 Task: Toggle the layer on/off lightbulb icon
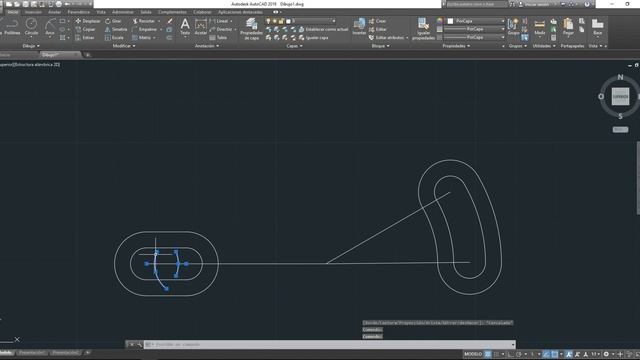(x=268, y=21)
